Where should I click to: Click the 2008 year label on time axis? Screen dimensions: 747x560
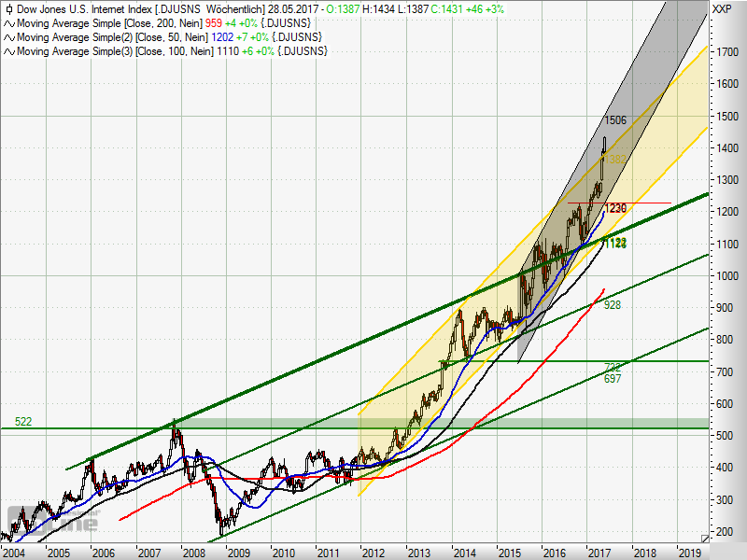click(x=194, y=553)
